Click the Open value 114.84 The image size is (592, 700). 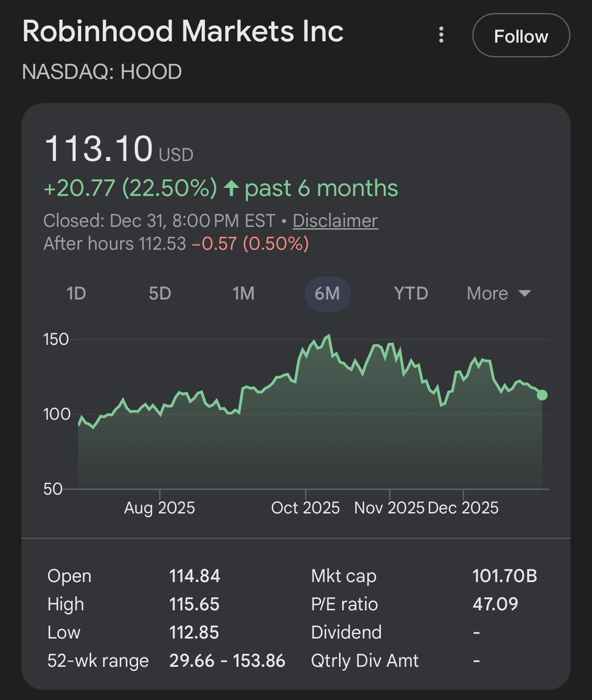[x=194, y=576]
